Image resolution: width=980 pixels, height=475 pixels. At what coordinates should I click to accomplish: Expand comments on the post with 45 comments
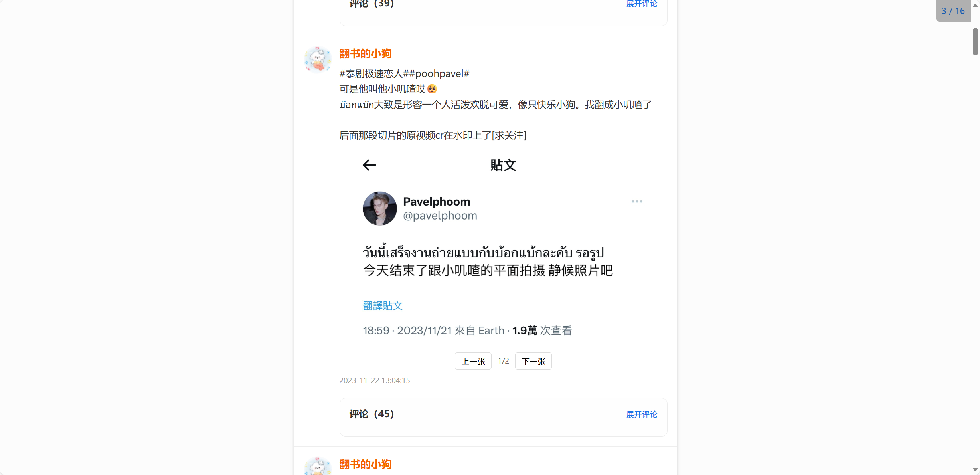point(642,414)
